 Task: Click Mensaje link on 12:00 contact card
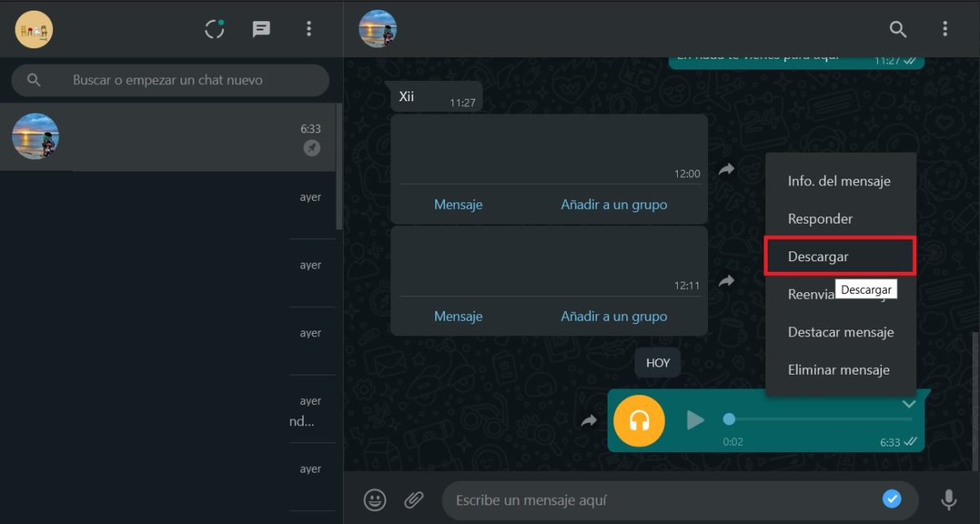[x=458, y=205]
